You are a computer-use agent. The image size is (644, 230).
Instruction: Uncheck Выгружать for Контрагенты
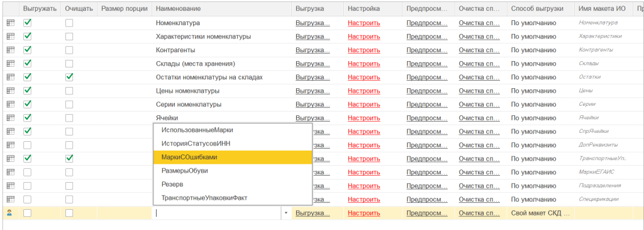tap(28, 50)
